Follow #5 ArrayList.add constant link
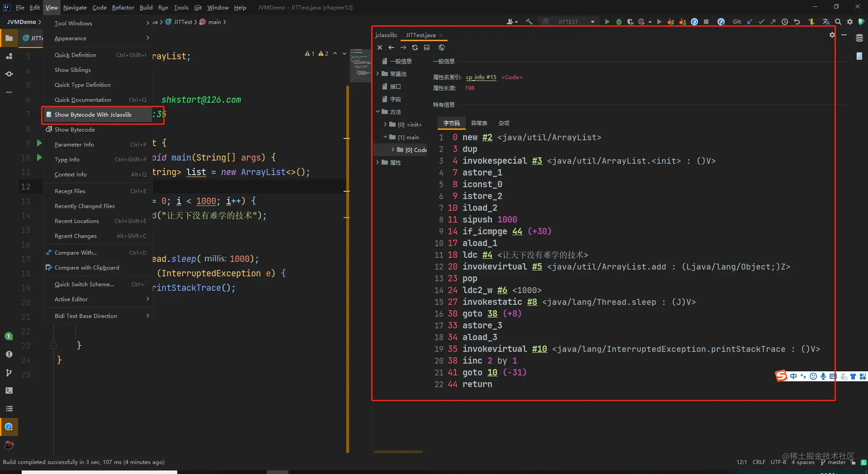This screenshot has width=868, height=474. (537, 267)
